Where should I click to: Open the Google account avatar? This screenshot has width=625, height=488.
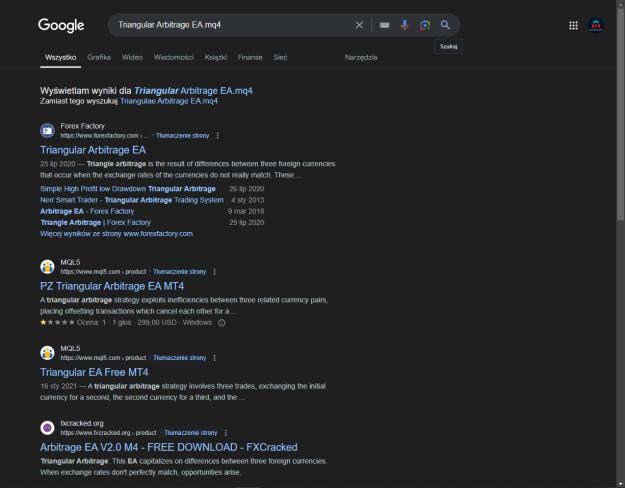point(596,26)
